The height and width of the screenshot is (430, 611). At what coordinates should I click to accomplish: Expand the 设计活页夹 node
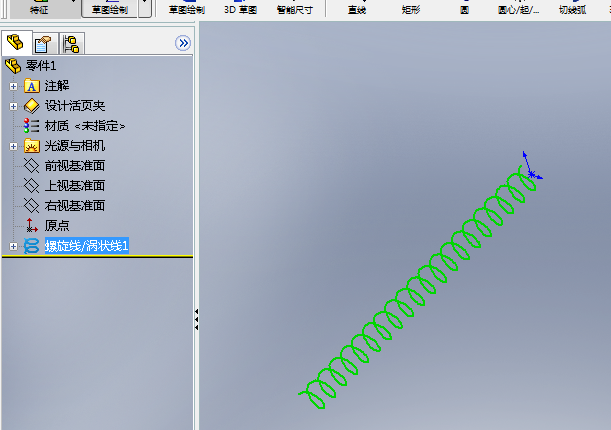tap(13, 106)
